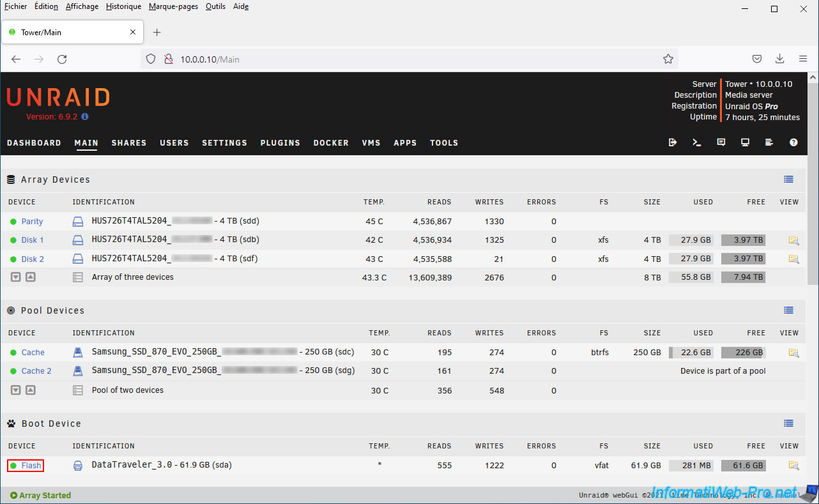This screenshot has width=819, height=504.
Task: Toggle Array Devices view list icon
Action: pos(788,179)
